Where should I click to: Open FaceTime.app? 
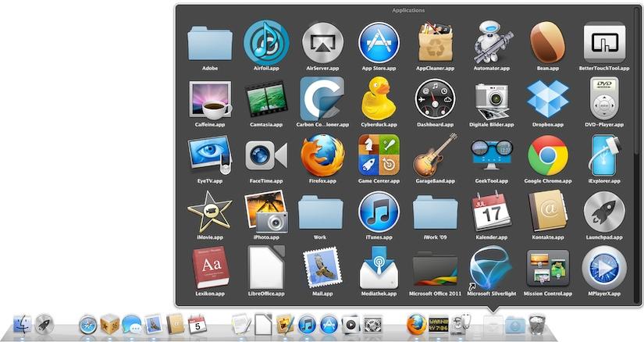pos(266,156)
